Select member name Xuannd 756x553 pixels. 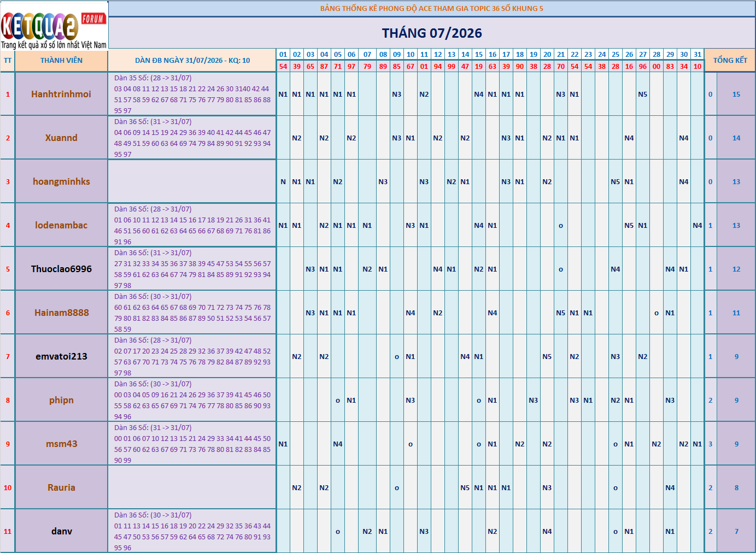click(61, 138)
